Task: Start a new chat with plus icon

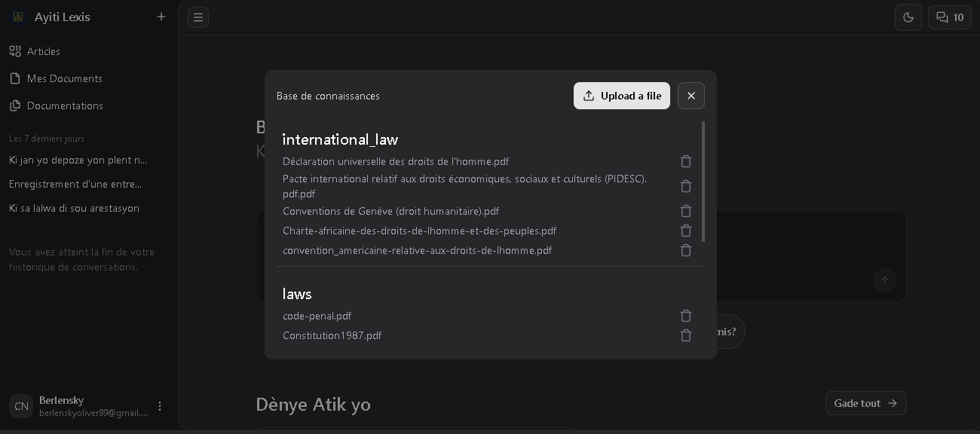Action: click(x=161, y=17)
